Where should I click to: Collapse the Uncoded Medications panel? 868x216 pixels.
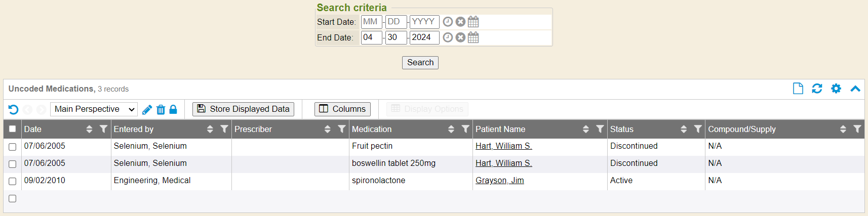pyautogui.click(x=855, y=89)
